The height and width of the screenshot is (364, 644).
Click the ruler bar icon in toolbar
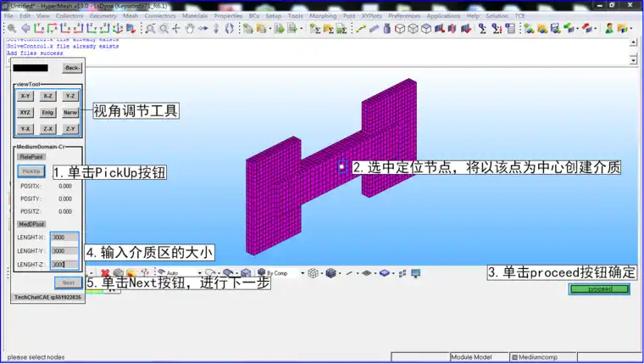374,28
